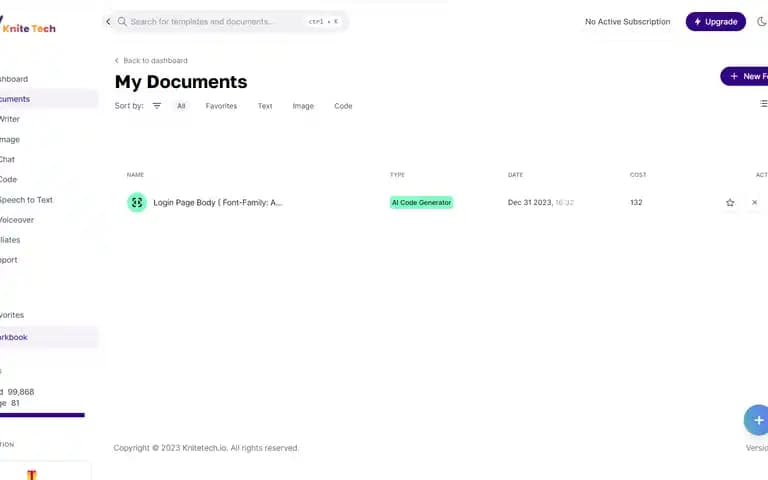Open AI Image in the sidebar

10,140
